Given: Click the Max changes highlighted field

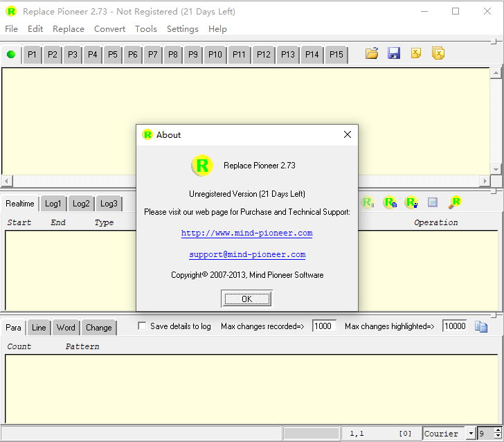Looking at the screenshot, I should pos(454,326).
